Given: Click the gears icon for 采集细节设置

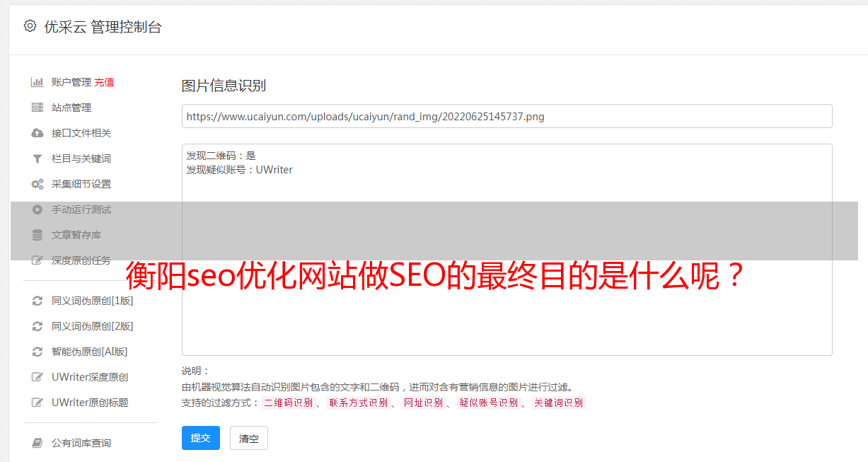Looking at the screenshot, I should pos(37,184).
